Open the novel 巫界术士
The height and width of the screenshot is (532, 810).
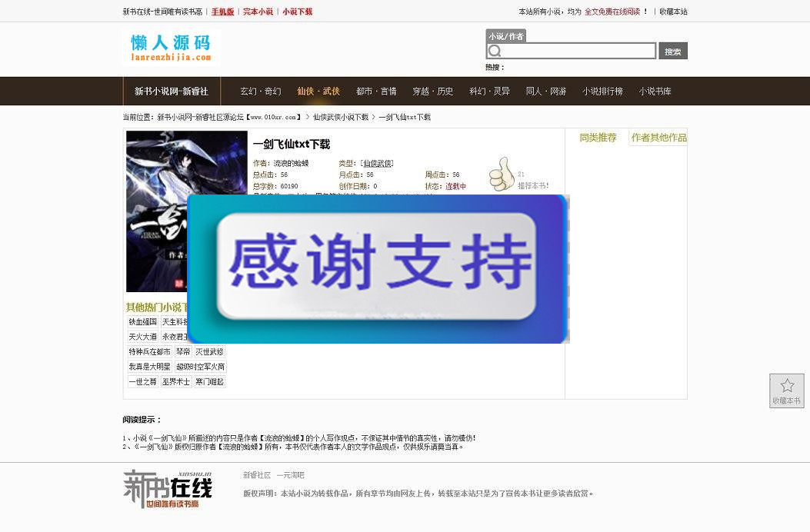176,381
